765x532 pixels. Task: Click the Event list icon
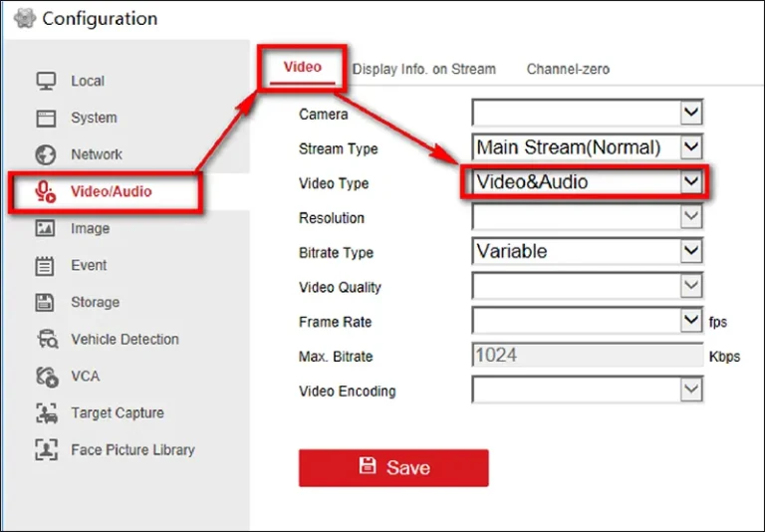(x=45, y=265)
